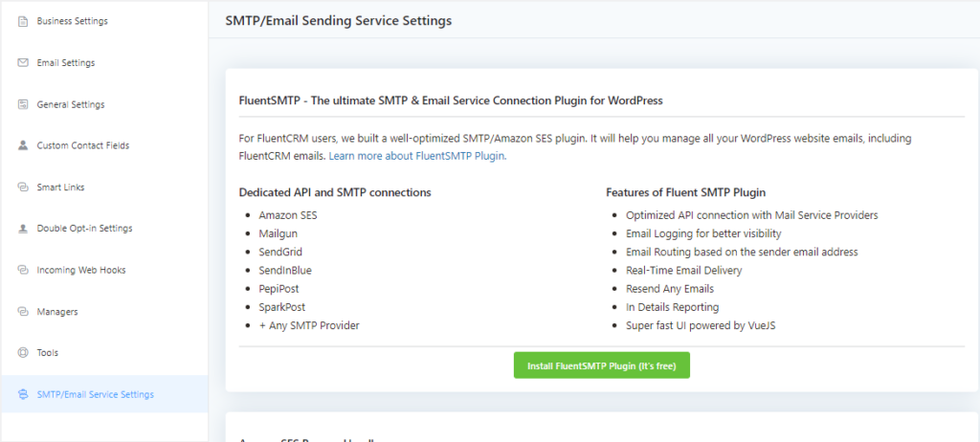Click Real-Time Email Delivery text
980x442 pixels.
coord(683,271)
